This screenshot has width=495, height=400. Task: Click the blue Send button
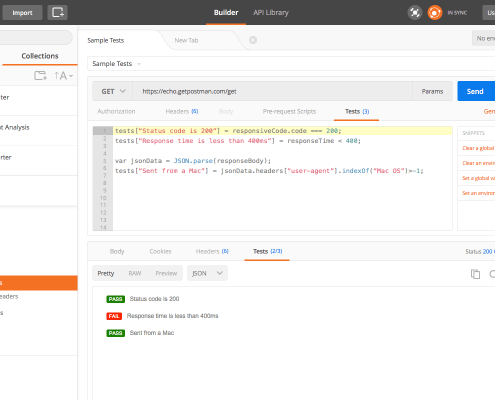tap(476, 91)
